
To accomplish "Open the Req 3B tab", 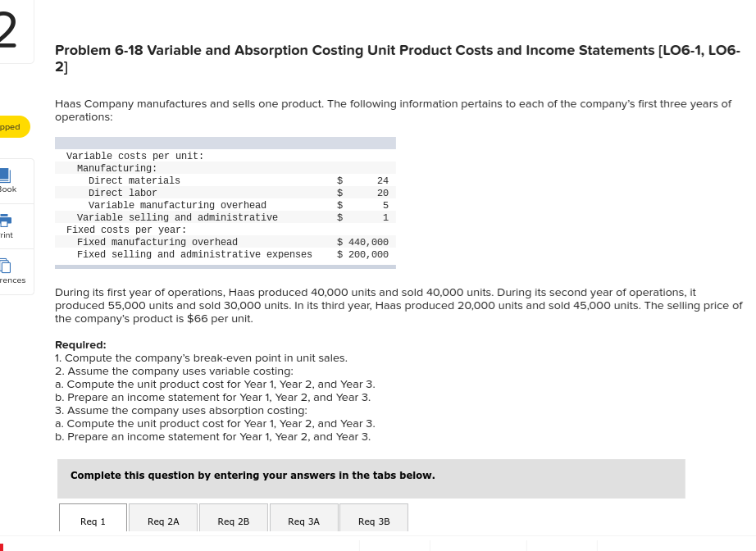I will point(374,521).
